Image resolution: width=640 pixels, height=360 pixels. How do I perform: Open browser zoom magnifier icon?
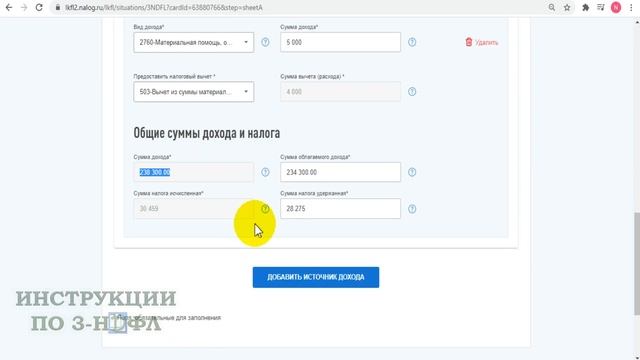[x=551, y=7]
